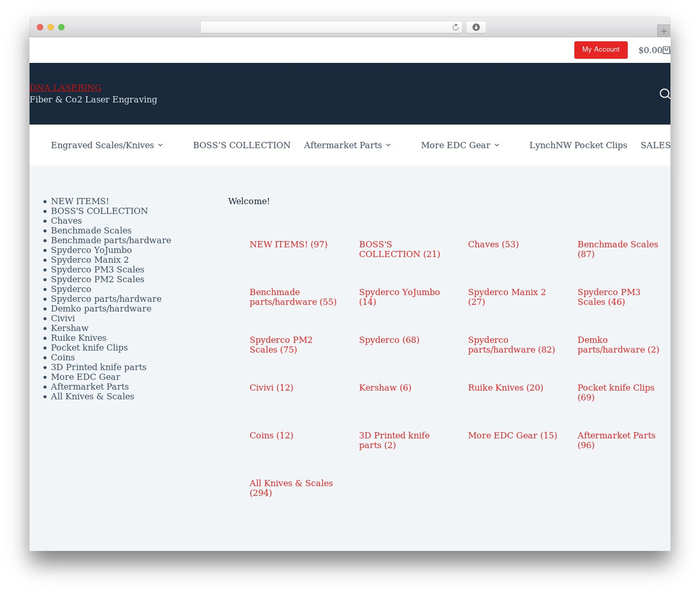Open Spyderco PM3 Scales (46) category link
Image resolution: width=700 pixels, height=593 pixels.
point(609,297)
